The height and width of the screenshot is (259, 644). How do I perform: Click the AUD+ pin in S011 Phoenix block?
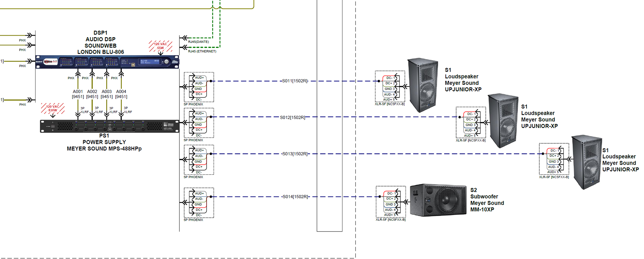tap(199, 77)
